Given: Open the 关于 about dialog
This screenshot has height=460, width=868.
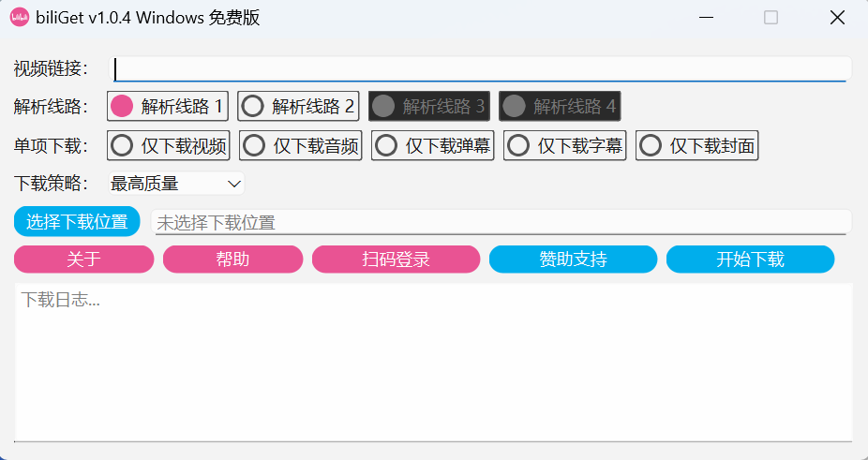Looking at the screenshot, I should [x=83, y=260].
